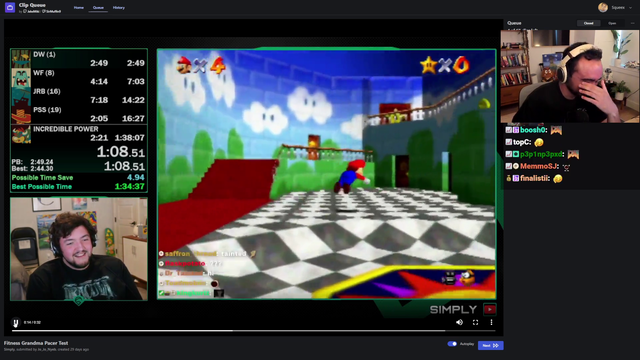
Task: Click the Squeex profile avatar
Action: (x=603, y=7)
